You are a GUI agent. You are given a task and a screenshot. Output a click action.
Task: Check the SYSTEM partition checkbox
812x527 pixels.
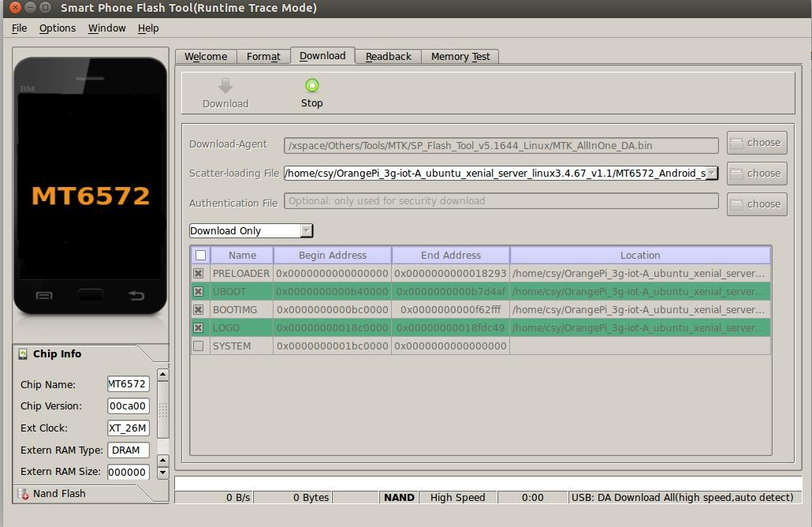(x=199, y=346)
